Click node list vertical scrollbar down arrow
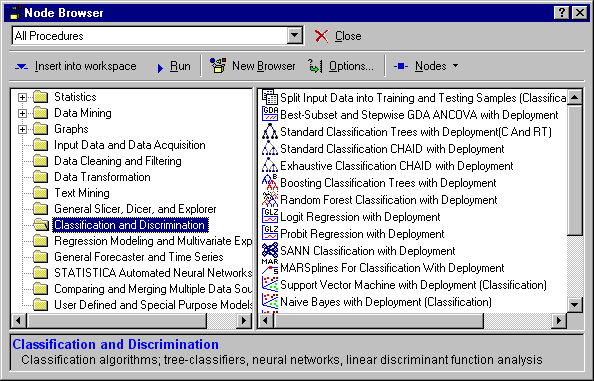The height and width of the screenshot is (381, 594). point(575,304)
